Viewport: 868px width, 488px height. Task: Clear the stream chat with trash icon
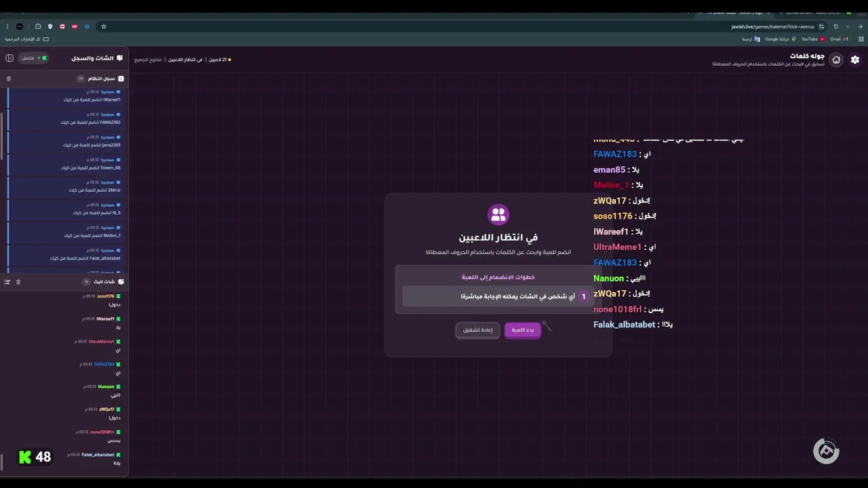click(x=18, y=282)
